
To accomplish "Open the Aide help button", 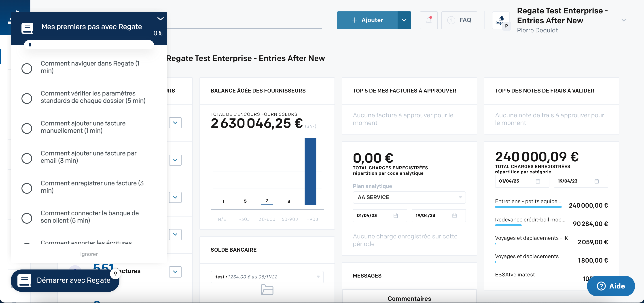I will click(611, 286).
